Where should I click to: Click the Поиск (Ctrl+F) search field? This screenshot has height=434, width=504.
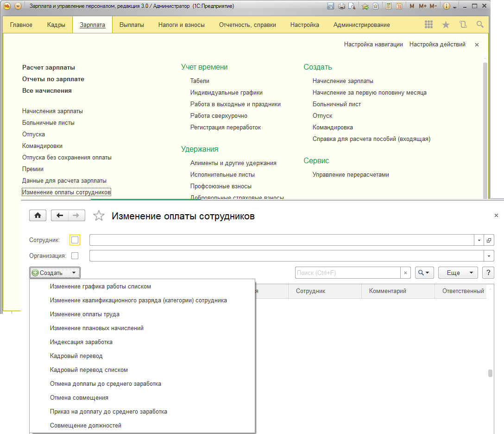(x=347, y=273)
